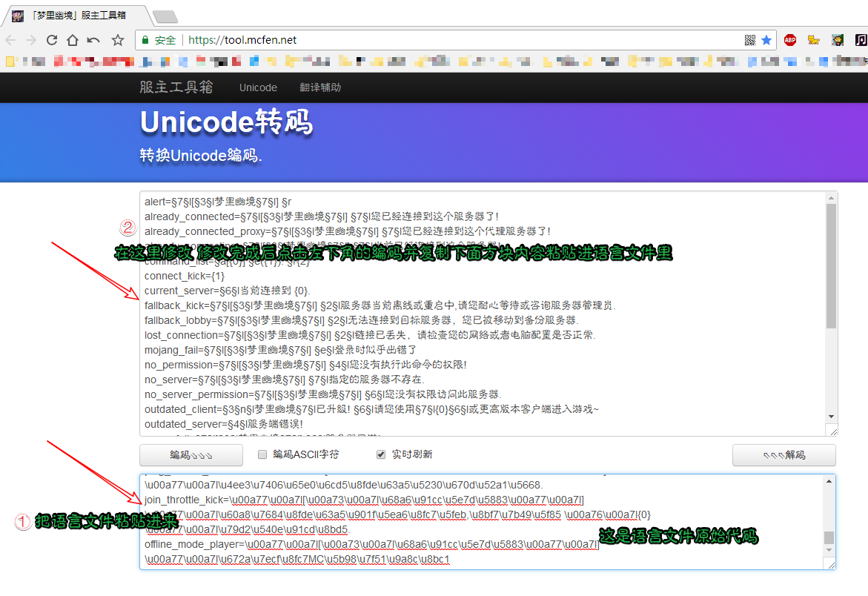Click the line starting no_permission=

coord(305,365)
